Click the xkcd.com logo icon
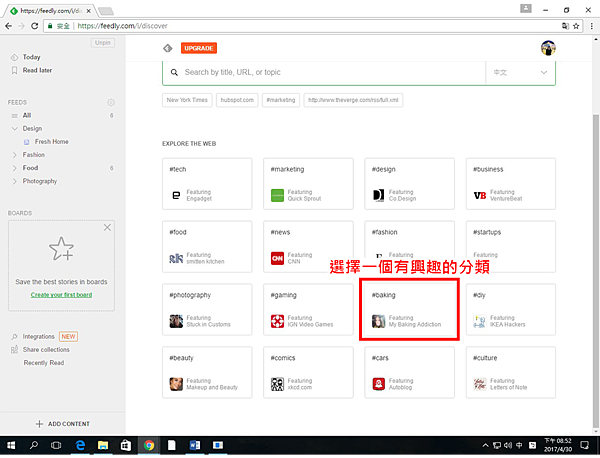 point(277,384)
